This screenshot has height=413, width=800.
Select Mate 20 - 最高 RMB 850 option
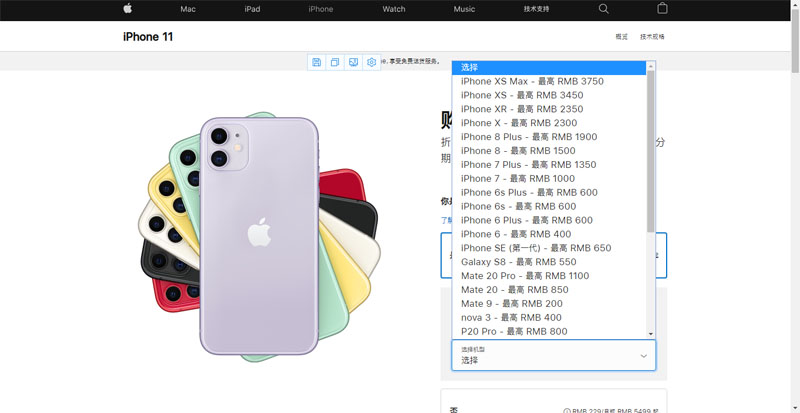549,290
